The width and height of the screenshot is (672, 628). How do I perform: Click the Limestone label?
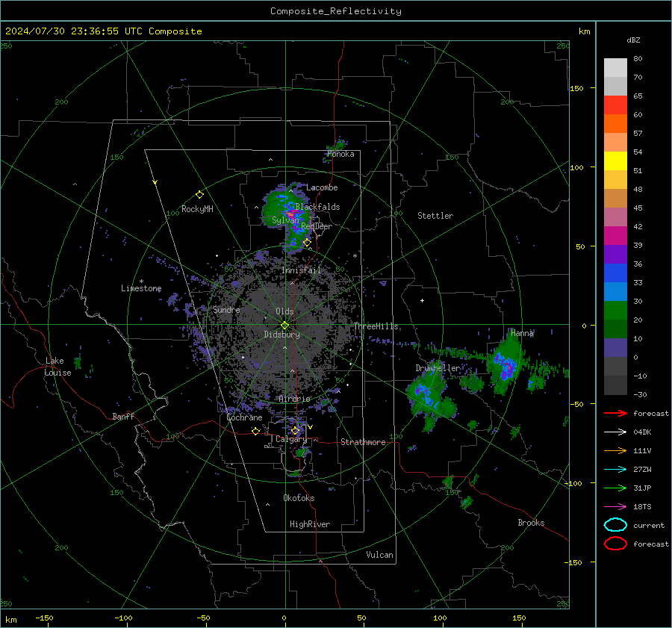coord(141,288)
